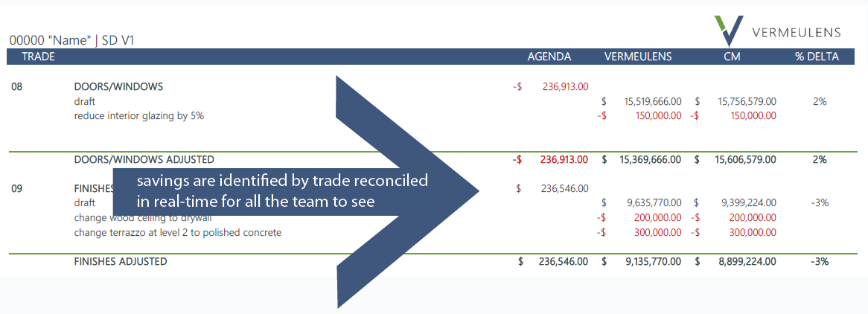Viewport: 868px width, 314px height.
Task: Click the Vermeulens draft value 15,519,666.00
Action: pyautogui.click(x=653, y=101)
